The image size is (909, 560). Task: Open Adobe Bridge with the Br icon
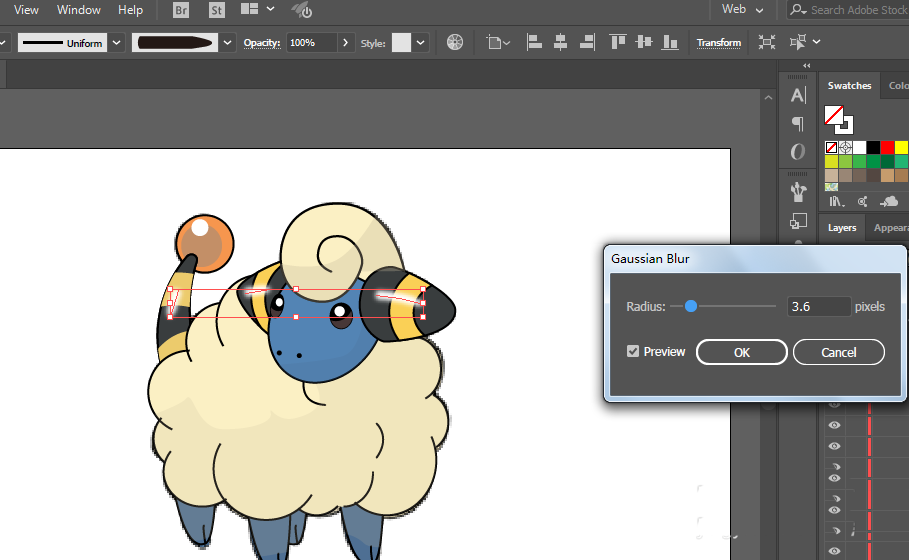click(x=181, y=10)
